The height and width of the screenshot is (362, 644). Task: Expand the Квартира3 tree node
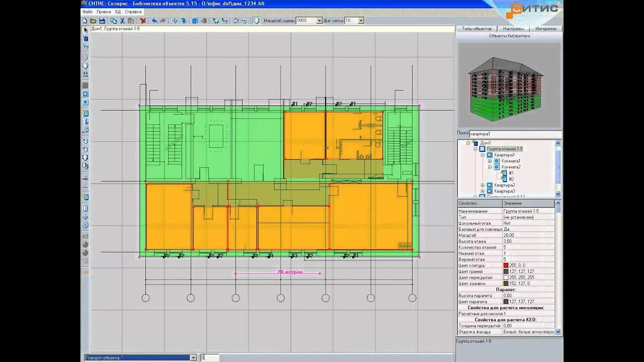coord(482,191)
